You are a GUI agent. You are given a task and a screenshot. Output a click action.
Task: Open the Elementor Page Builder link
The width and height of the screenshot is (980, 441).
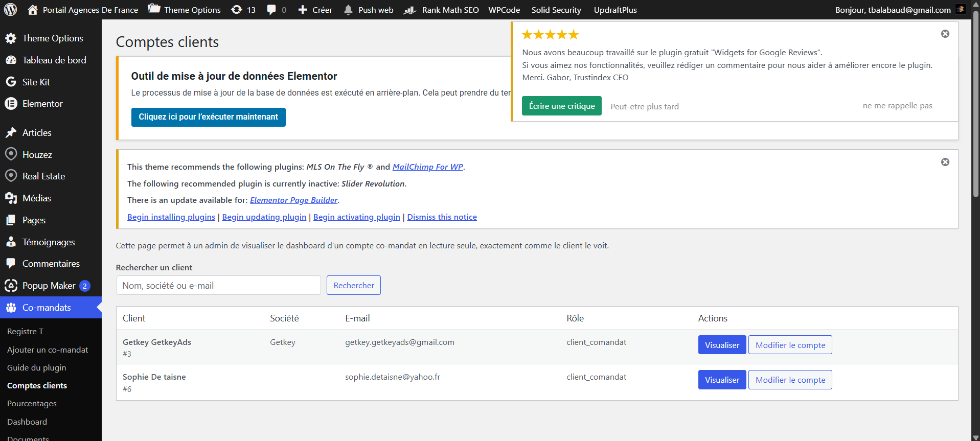point(294,200)
